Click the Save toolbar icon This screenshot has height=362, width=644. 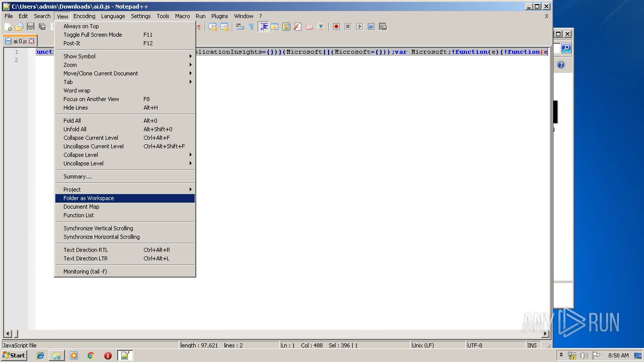click(x=31, y=27)
